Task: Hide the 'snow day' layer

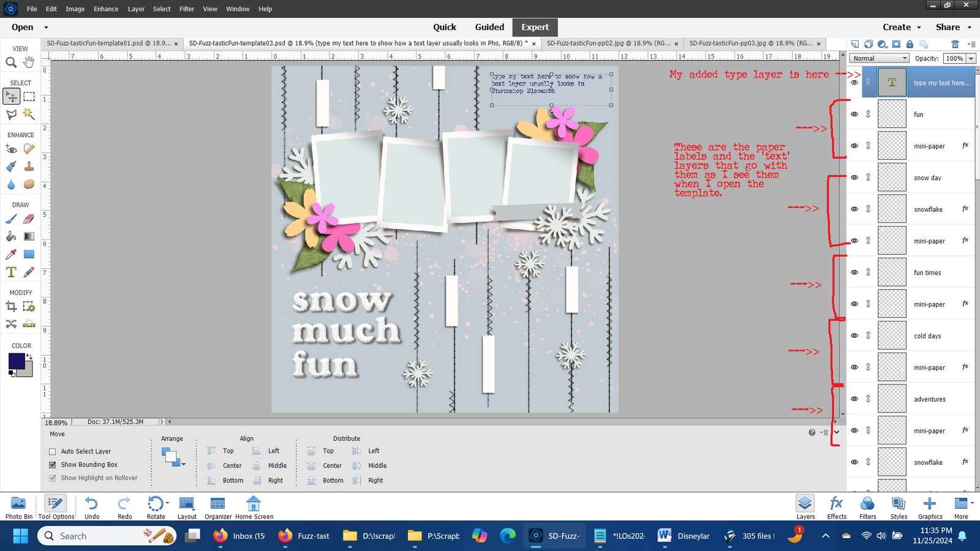Action: click(854, 177)
